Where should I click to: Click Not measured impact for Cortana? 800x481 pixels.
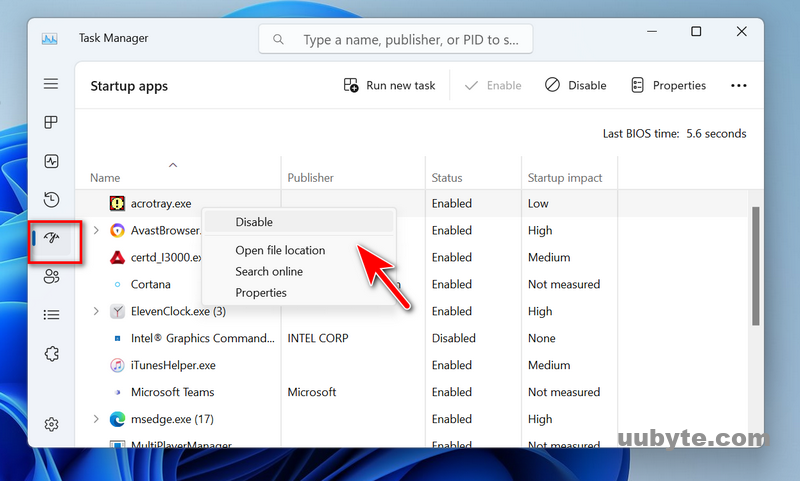[x=564, y=284]
